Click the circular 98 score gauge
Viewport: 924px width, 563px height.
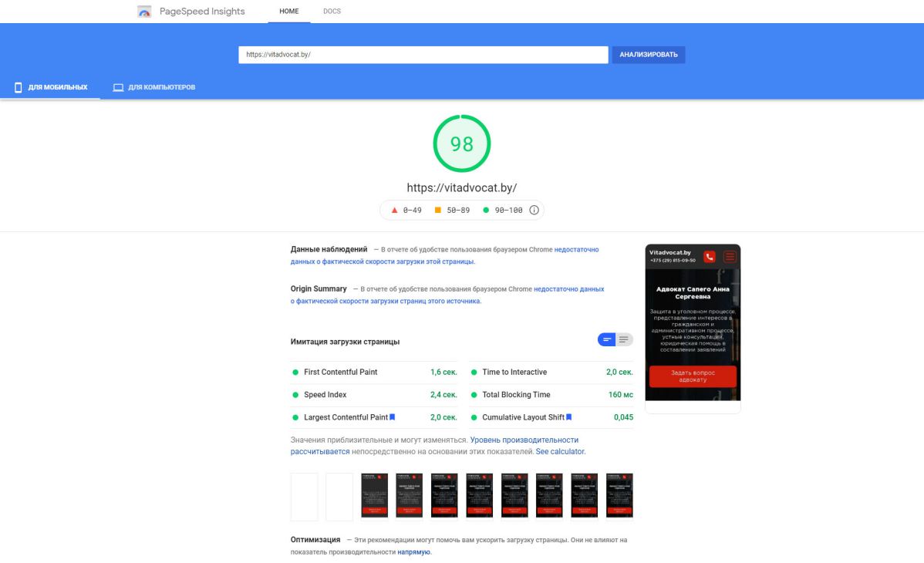(461, 144)
